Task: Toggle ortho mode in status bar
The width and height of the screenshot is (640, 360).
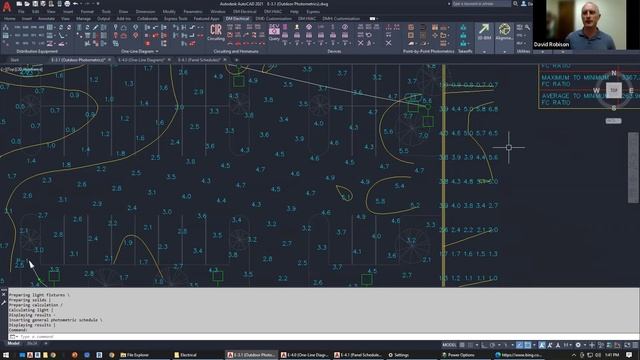Action: click(484, 345)
